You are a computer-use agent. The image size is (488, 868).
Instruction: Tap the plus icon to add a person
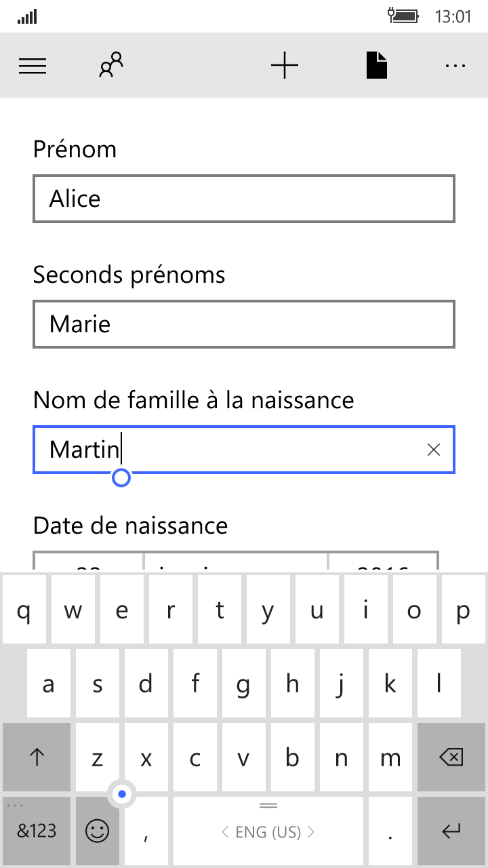pos(285,66)
